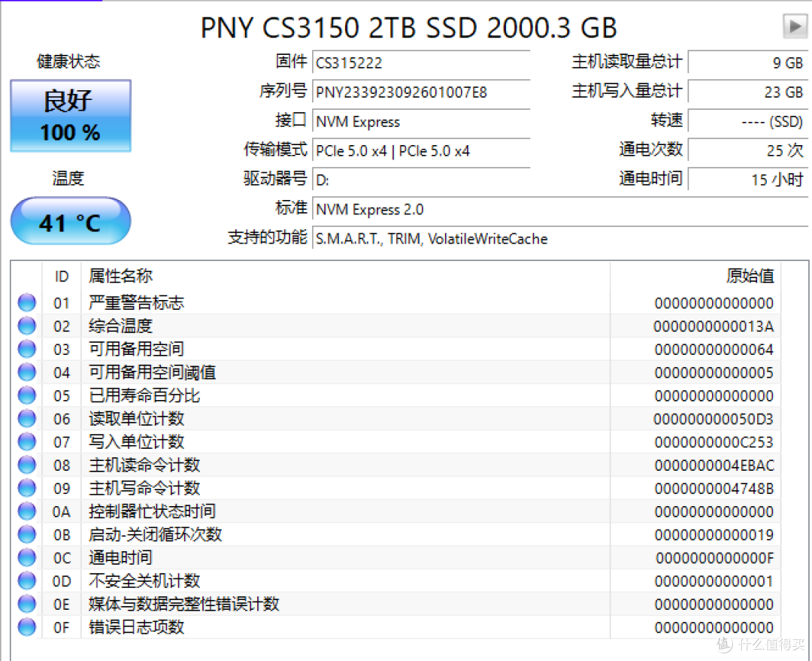
Task: Click the blue status dot beside 已用寿命百分比
Action: pyautogui.click(x=26, y=395)
